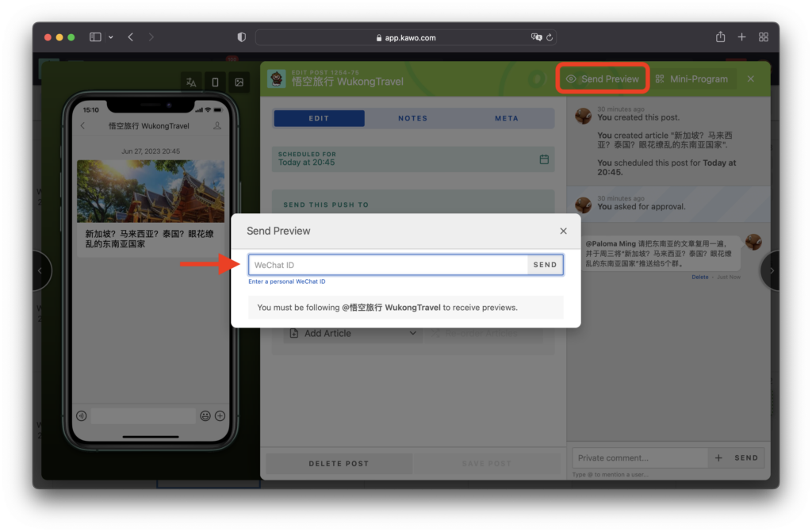Click the Scheduled For Today at 20:45 field
The width and height of the screenshot is (812, 532).
point(413,159)
